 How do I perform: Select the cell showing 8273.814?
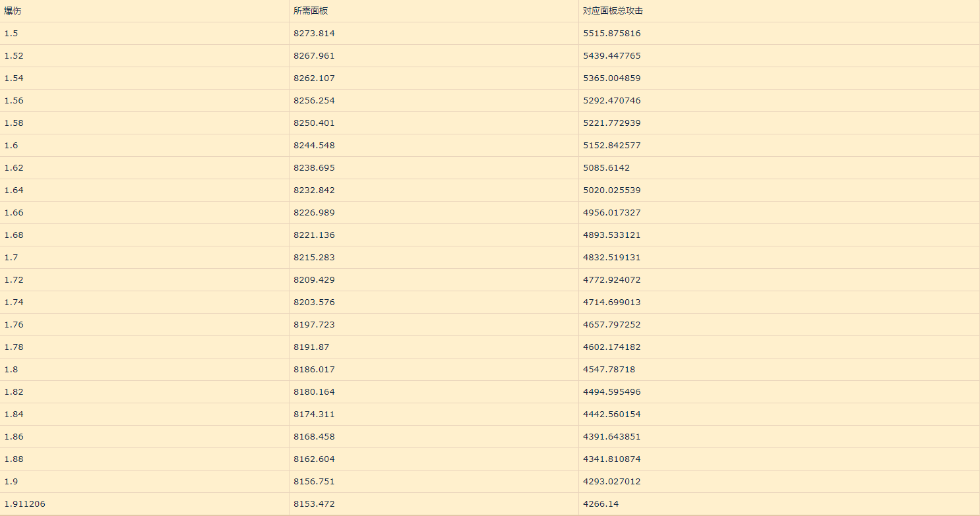coord(434,33)
